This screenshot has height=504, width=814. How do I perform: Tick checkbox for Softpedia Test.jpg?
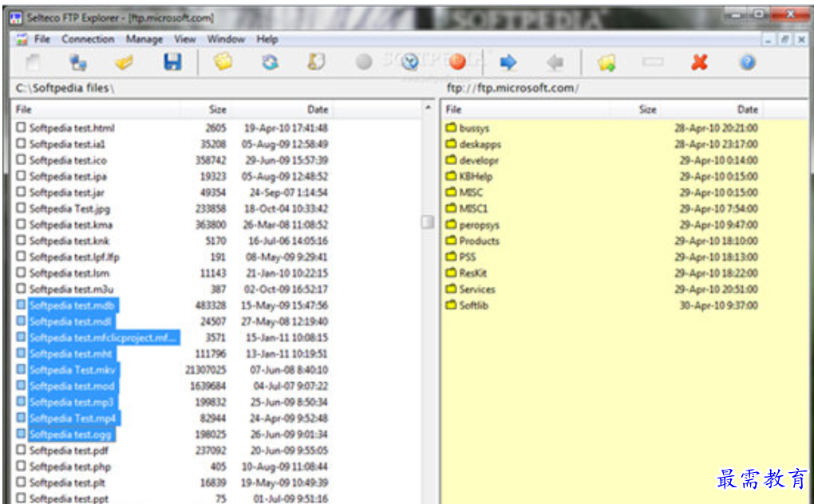21,208
